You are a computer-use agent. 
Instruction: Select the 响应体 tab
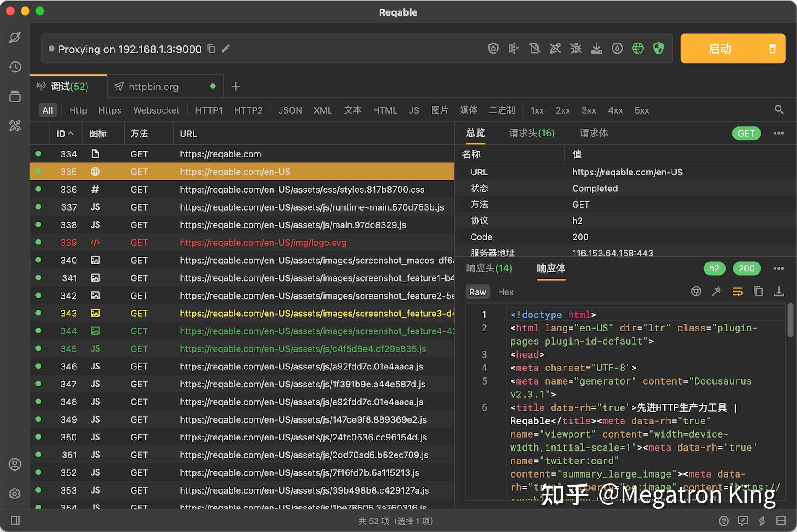coord(551,268)
